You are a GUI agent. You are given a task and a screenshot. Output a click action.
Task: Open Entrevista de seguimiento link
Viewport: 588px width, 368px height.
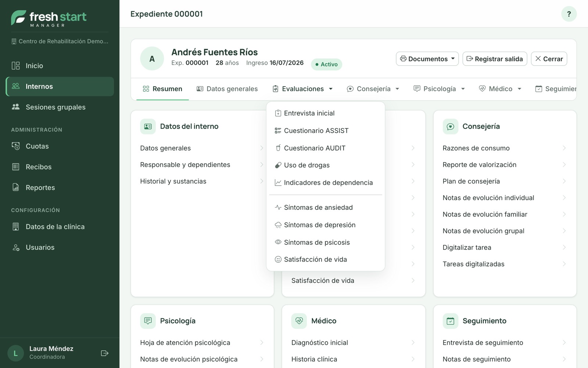coord(505,343)
